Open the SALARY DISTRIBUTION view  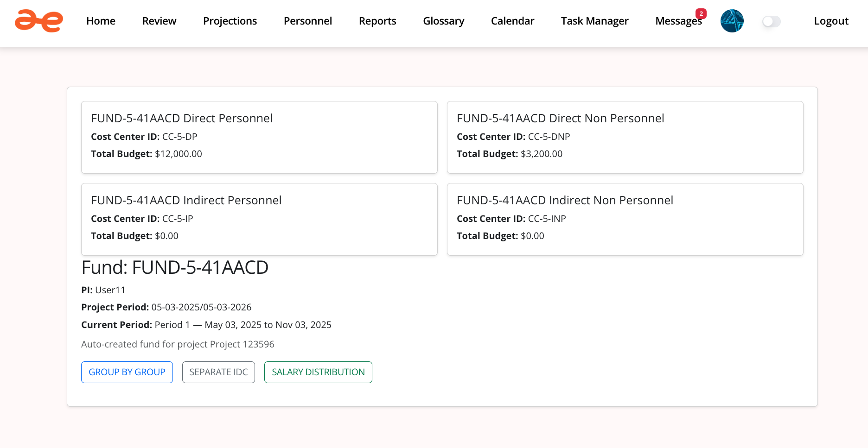click(x=318, y=372)
